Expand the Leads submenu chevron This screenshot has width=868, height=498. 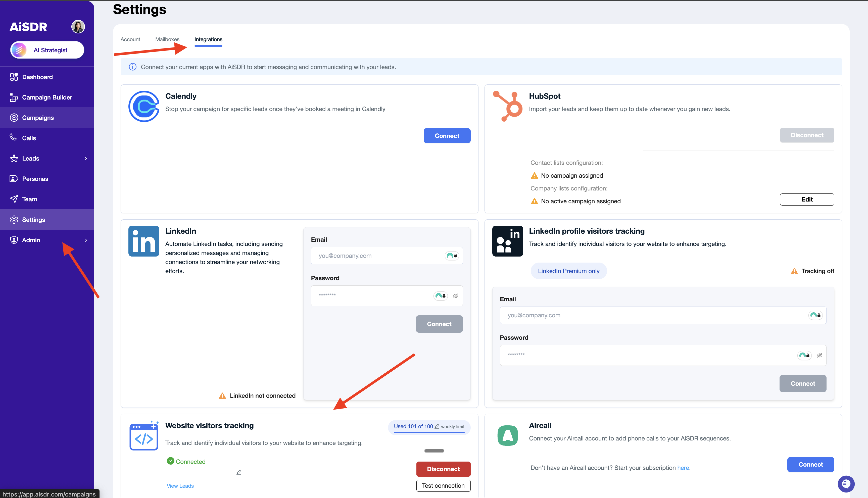(x=86, y=158)
